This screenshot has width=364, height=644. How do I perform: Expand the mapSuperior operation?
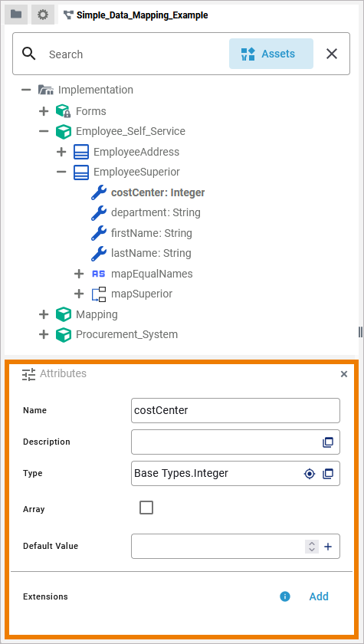(79, 294)
